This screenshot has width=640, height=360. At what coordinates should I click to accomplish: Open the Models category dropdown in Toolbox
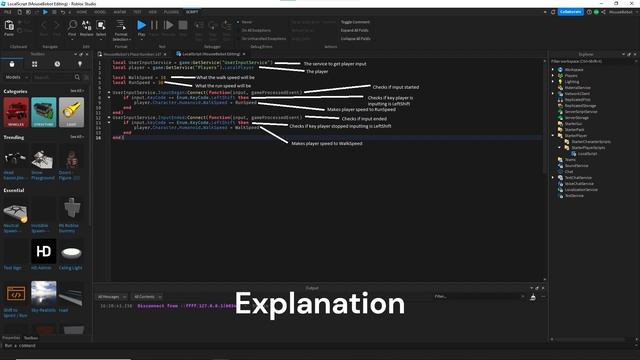(x=16, y=77)
